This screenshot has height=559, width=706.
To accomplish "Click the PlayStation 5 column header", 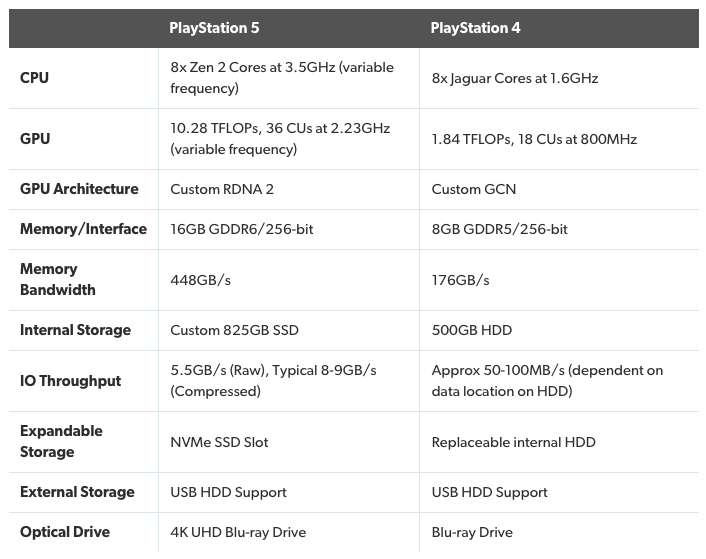I will tap(214, 28).
